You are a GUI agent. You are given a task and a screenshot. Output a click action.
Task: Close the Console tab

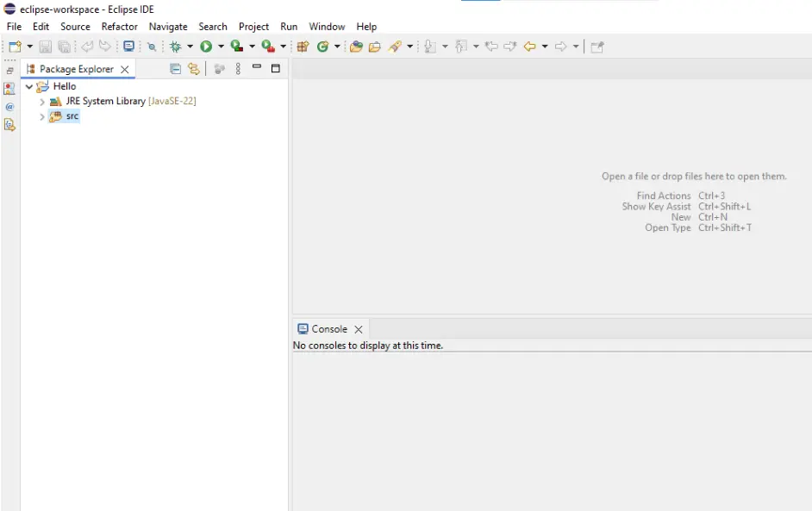tap(359, 329)
